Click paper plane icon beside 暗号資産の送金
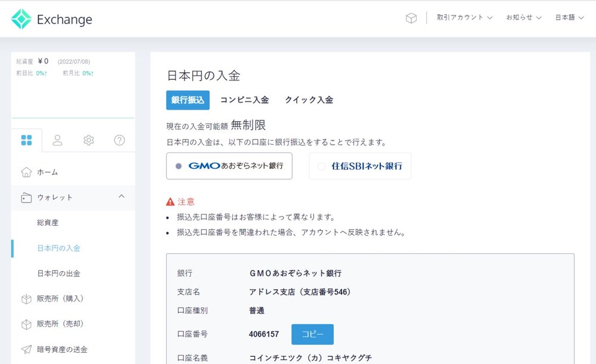 [x=26, y=350]
